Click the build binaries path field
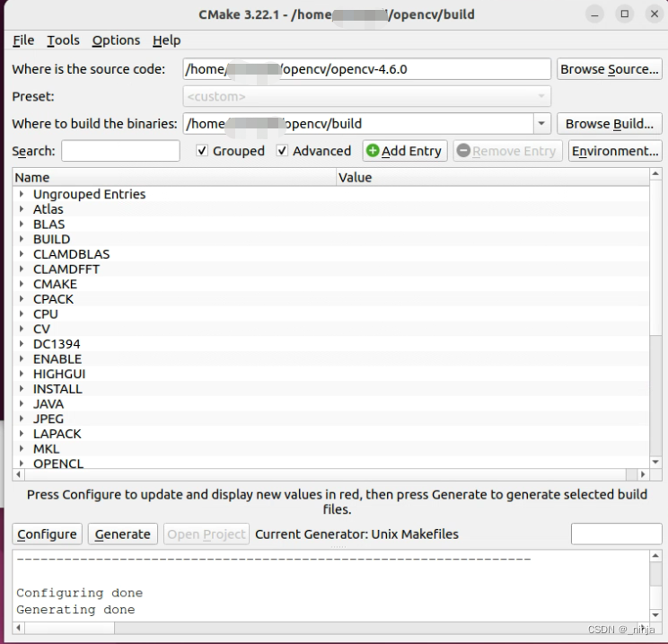 tap(358, 124)
